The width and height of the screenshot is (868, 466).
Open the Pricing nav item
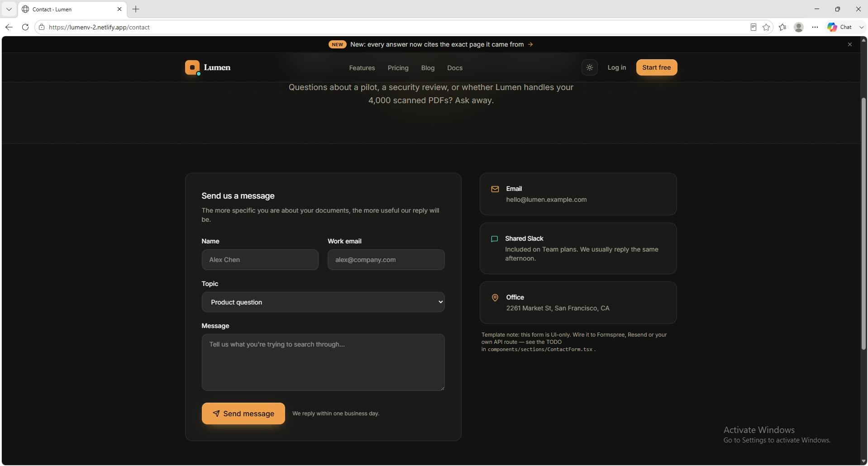398,68
